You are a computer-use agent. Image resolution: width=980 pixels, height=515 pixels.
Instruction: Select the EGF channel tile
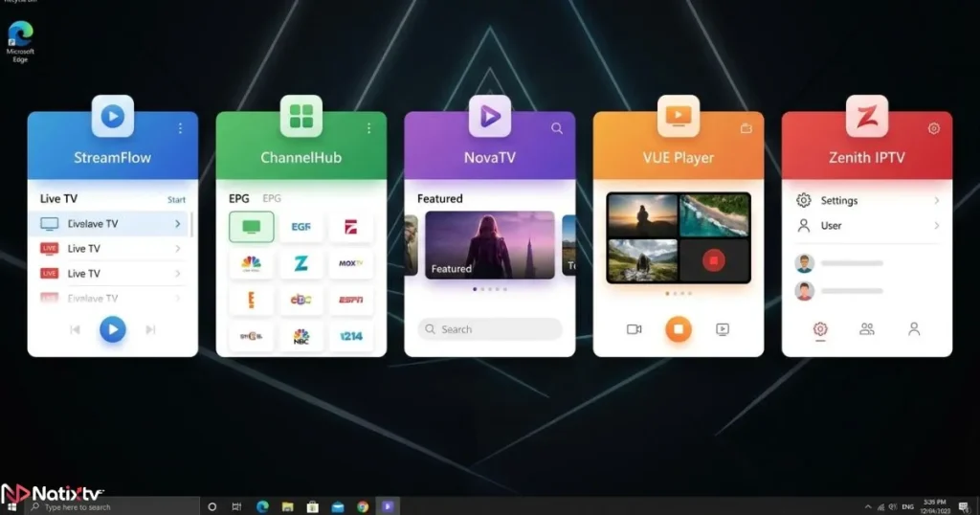coord(301,226)
